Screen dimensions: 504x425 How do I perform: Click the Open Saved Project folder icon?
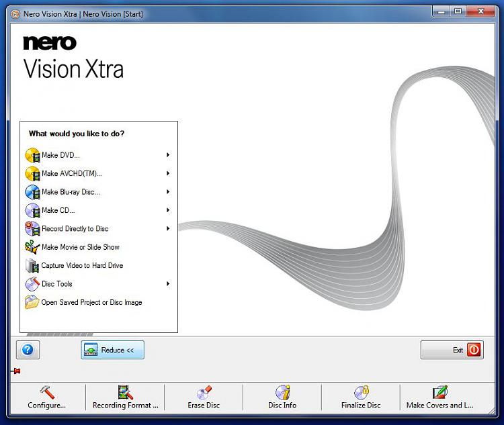point(32,302)
